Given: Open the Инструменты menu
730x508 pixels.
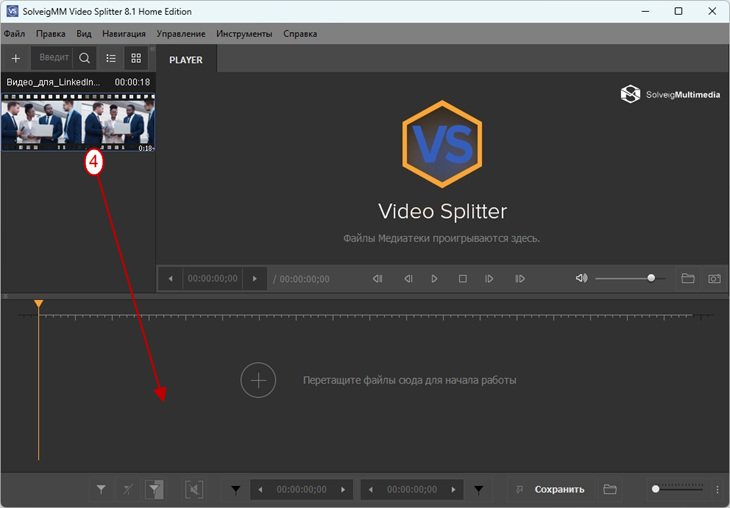Looking at the screenshot, I should 244,34.
